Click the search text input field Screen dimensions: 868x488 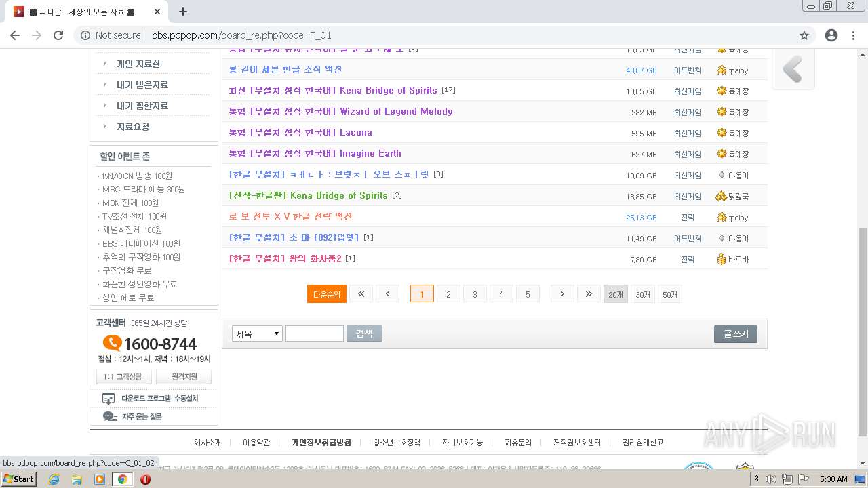point(315,333)
